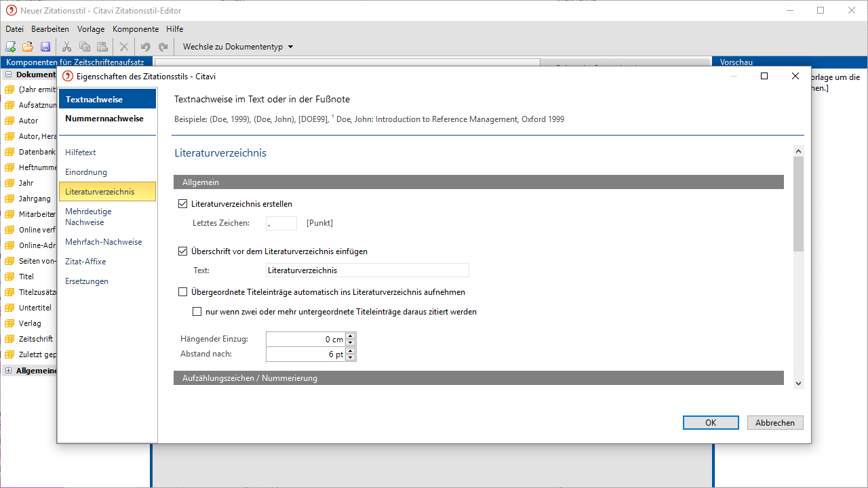Click the heading Text input field
Screen dimensions: 868x488
point(367,270)
